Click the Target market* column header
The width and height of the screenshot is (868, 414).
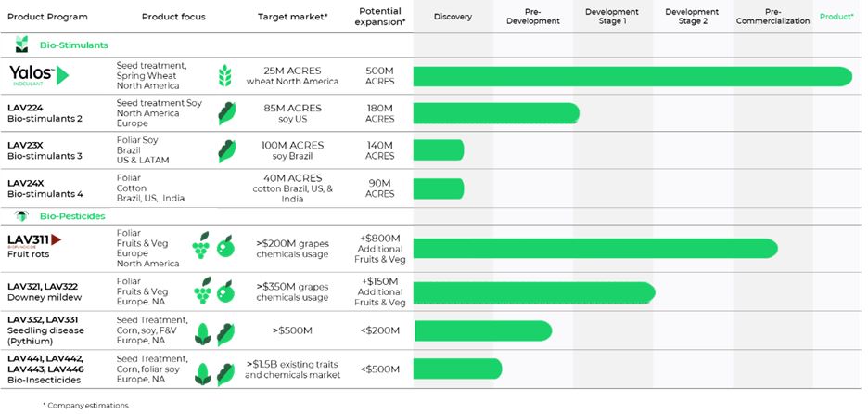(292, 17)
